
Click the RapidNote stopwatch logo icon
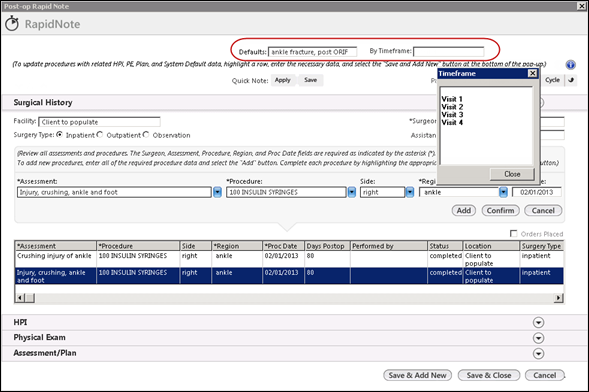tap(12, 24)
